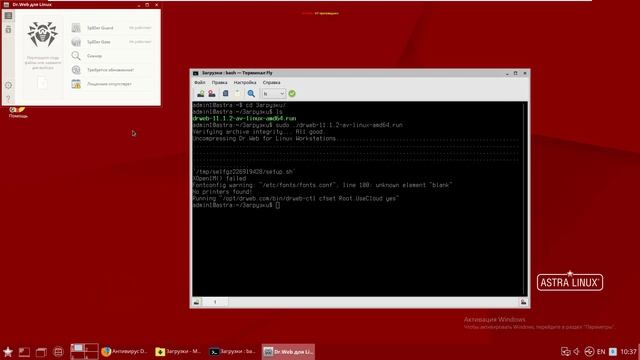640x360 pixels.
Task: Click the add-tab icon at terminal bottom left
Action: [196, 302]
